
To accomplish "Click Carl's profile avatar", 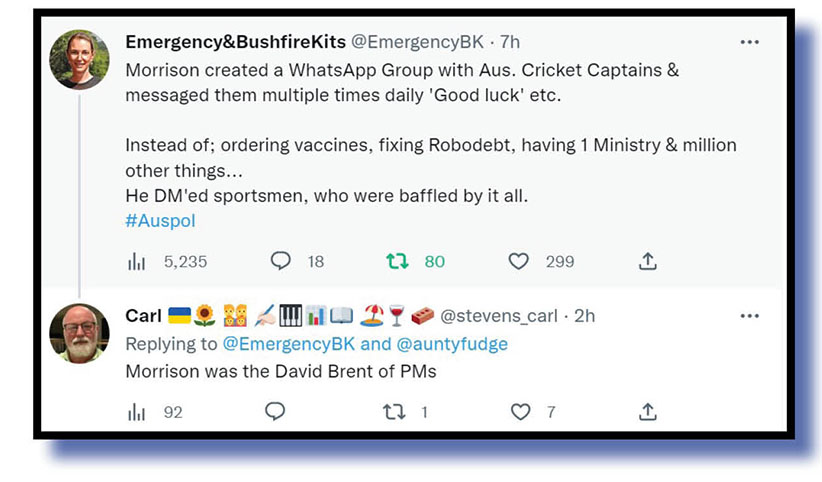I will (x=79, y=333).
